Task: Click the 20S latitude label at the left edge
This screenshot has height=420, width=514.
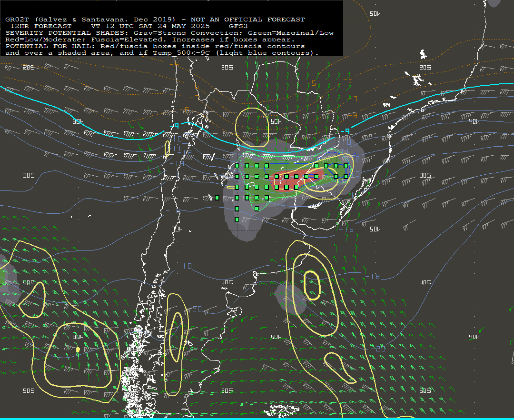Action: [x=29, y=67]
